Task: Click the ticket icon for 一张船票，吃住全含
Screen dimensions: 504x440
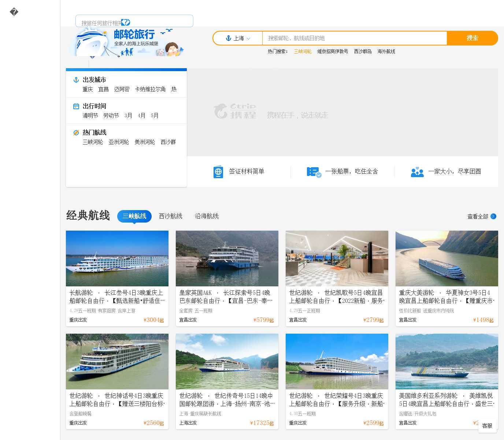Action: click(314, 172)
